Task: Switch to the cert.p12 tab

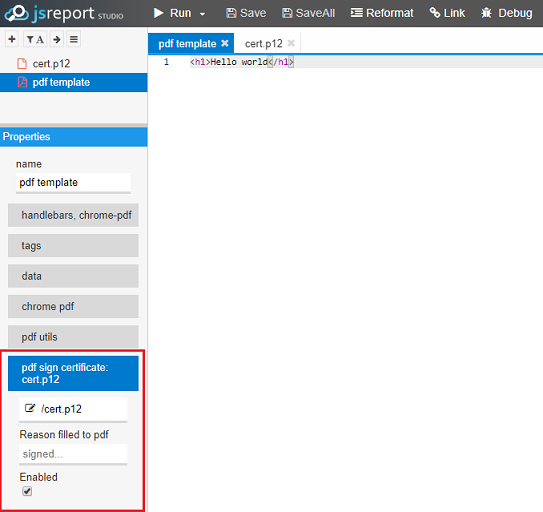Action: point(264,44)
